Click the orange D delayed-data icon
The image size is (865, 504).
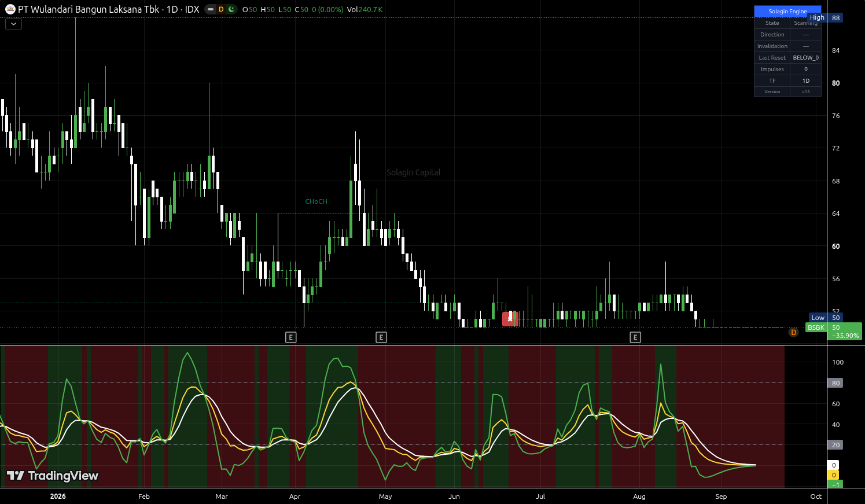(x=221, y=9)
